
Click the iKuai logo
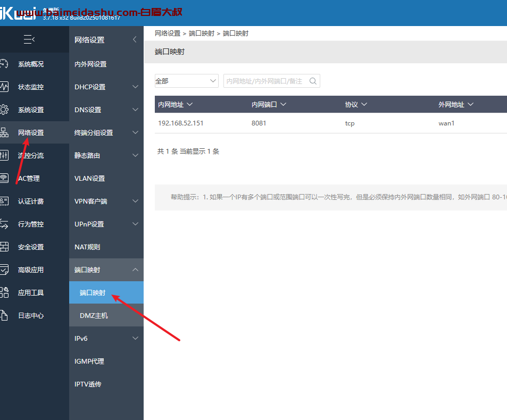pos(18,13)
